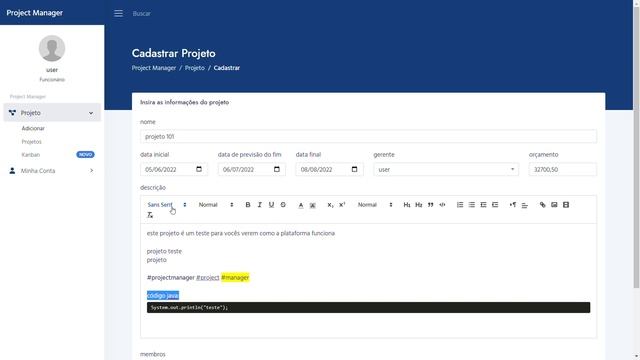Open the background highlight color picker
The height and width of the screenshot is (360, 640).
(313, 205)
